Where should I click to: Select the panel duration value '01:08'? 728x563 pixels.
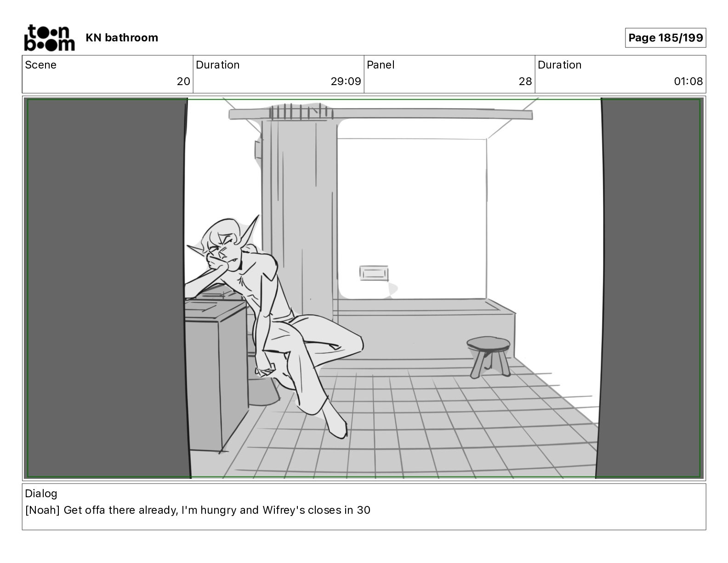(x=688, y=81)
